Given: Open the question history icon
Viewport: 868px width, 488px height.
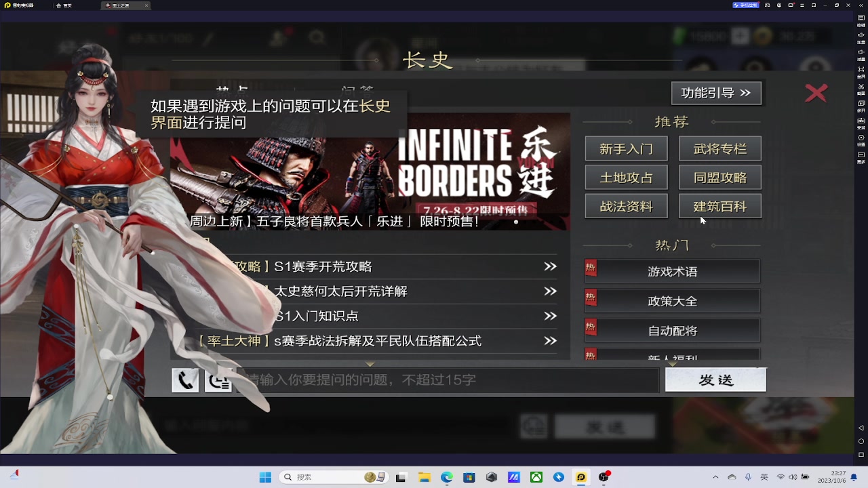Looking at the screenshot, I should [218, 380].
